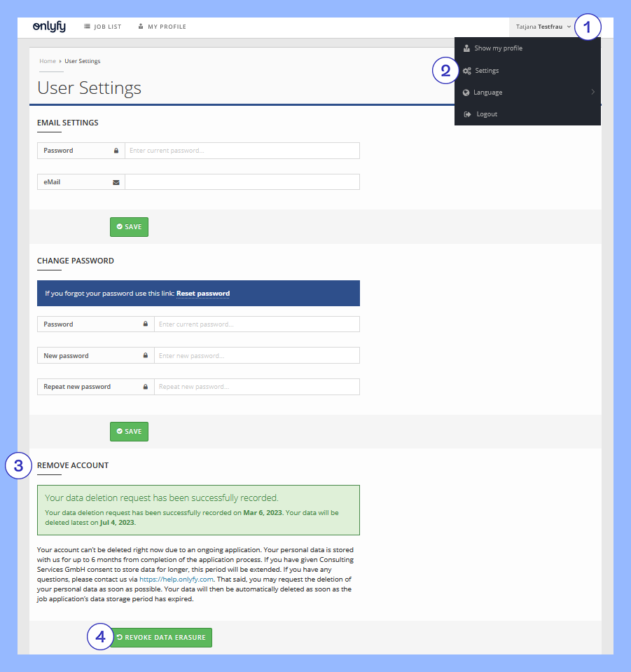Click the current password field under Email Settings
Screen dimensions: 631x672
coord(242,151)
